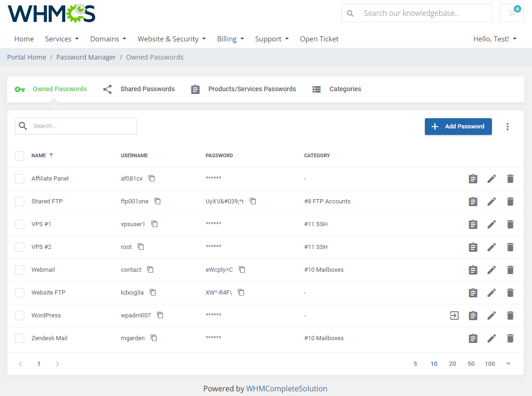The image size is (532, 396).
Task: Copy the Shared FTP password
Action: point(253,201)
